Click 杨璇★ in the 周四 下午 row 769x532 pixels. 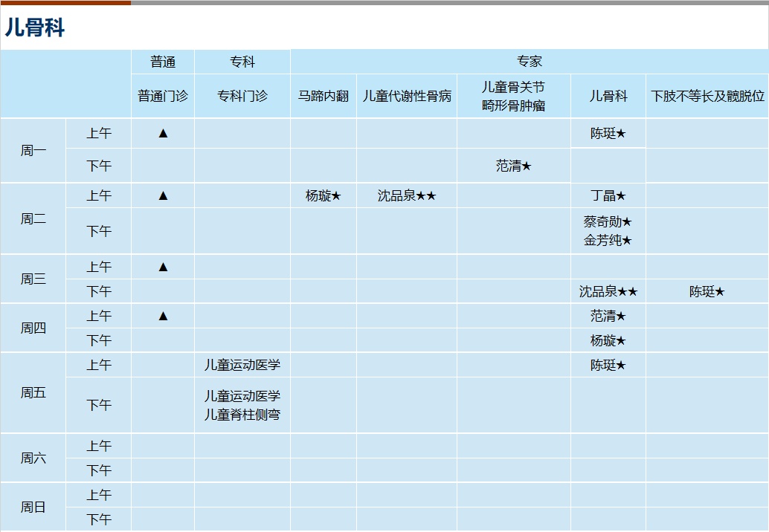(x=608, y=340)
